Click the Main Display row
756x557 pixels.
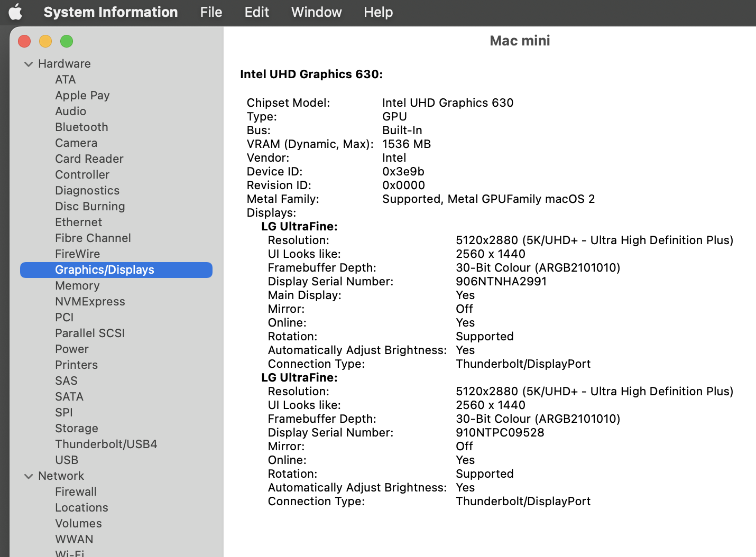371,295
